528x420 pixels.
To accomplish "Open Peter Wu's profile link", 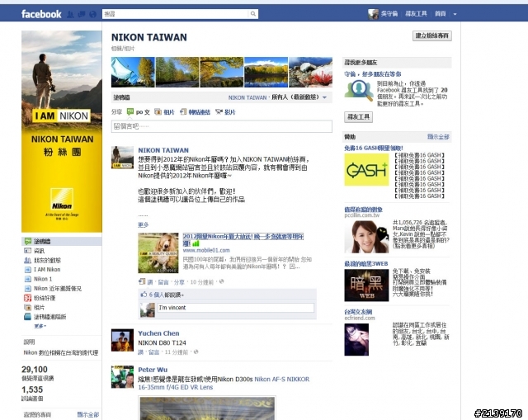I will [x=153, y=370].
